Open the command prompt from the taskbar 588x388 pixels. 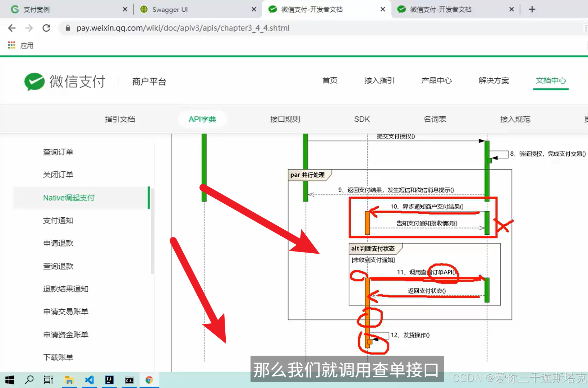(129, 380)
